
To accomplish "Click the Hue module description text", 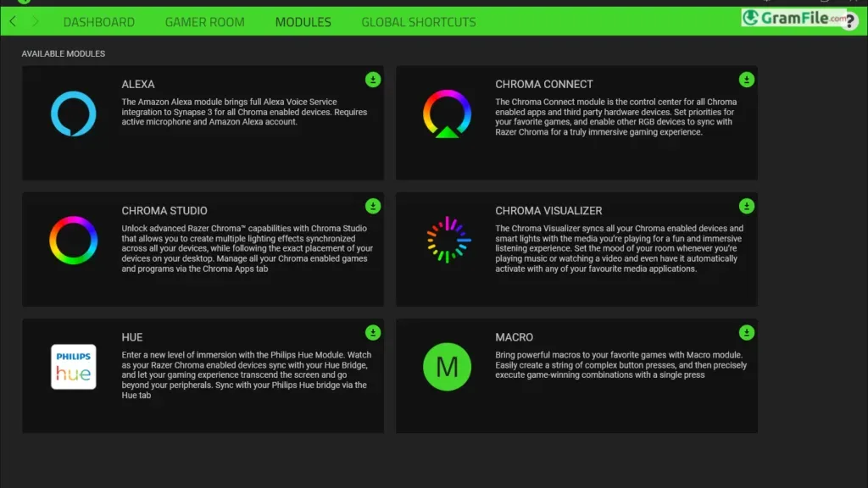I will 247,375.
